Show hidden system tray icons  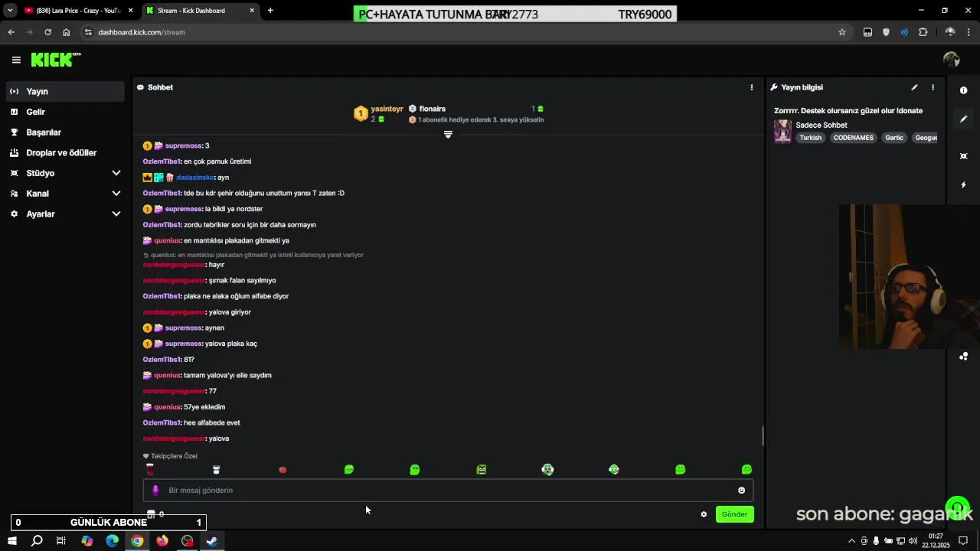tap(851, 541)
